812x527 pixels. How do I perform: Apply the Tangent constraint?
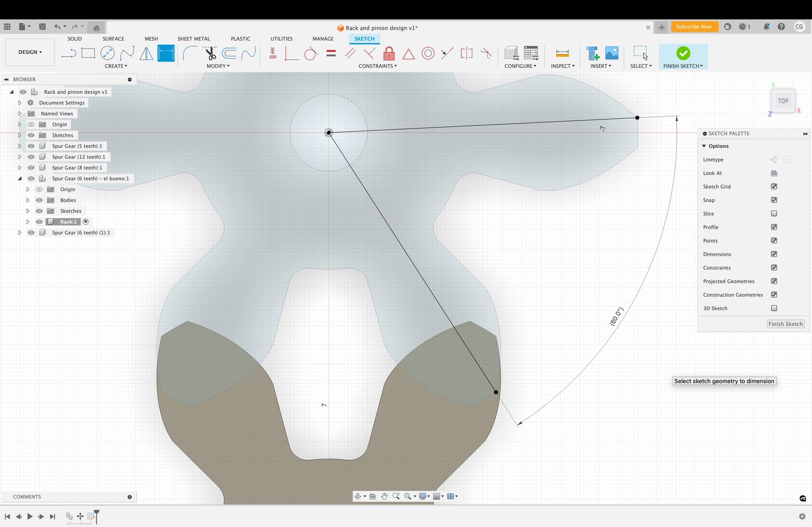311,53
